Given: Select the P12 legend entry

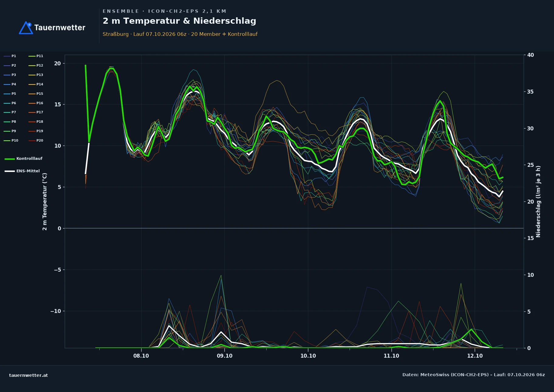Looking at the screenshot, I should pyautogui.click(x=36, y=65).
